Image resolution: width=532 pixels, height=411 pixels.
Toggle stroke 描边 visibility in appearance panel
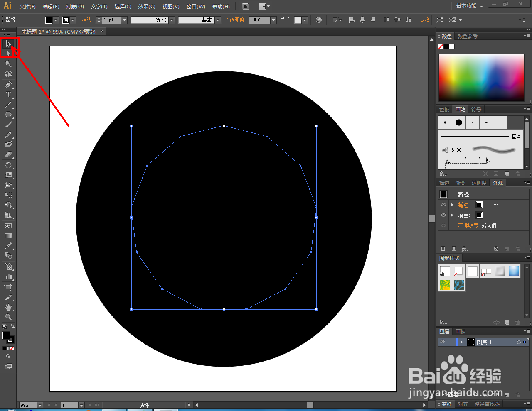click(x=443, y=205)
